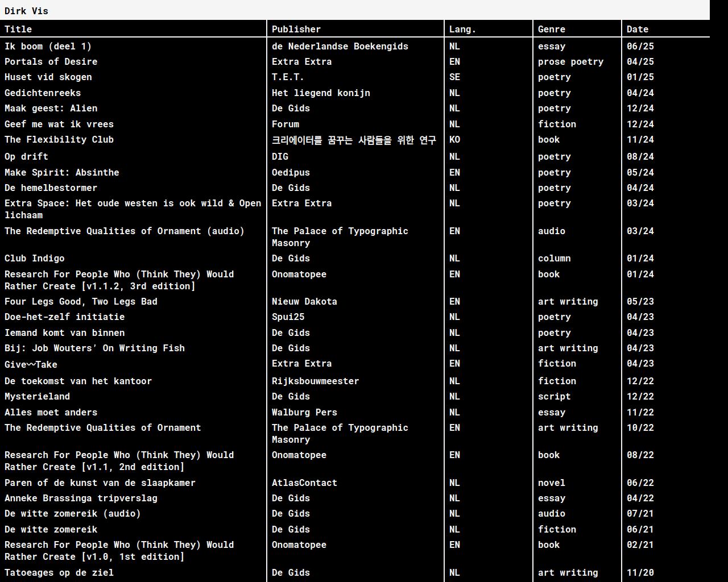Open the Extra Space: Het oude westen title

click(x=133, y=209)
